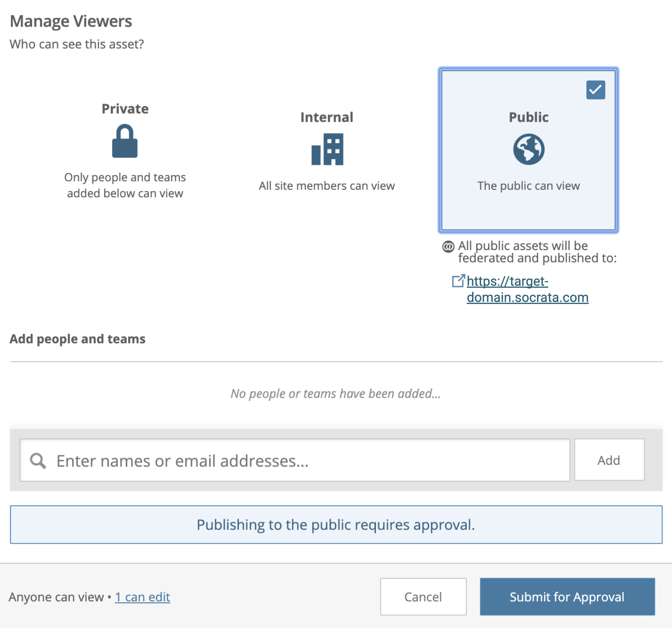Click the federation icon beside public assets note
672x628 pixels.
coord(448,247)
